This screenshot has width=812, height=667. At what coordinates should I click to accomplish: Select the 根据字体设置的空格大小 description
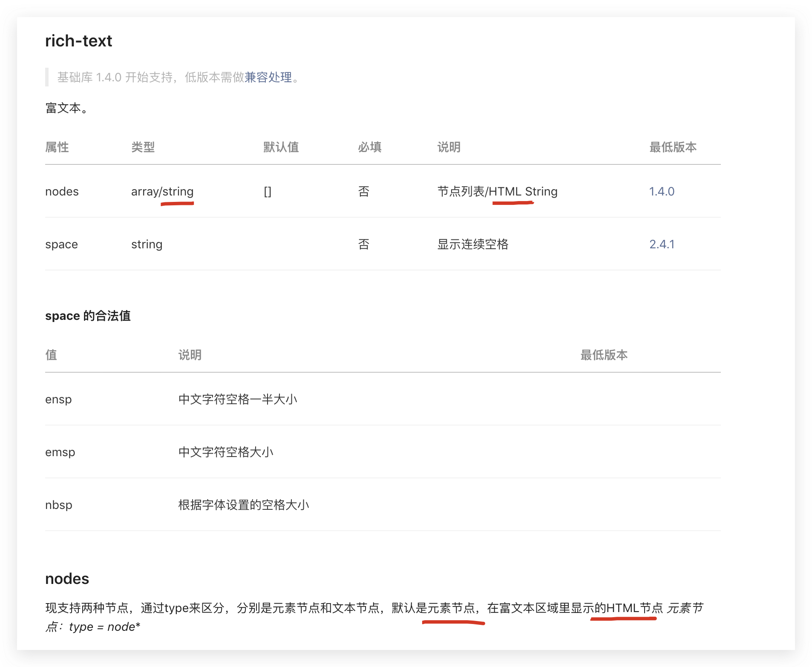point(243,505)
